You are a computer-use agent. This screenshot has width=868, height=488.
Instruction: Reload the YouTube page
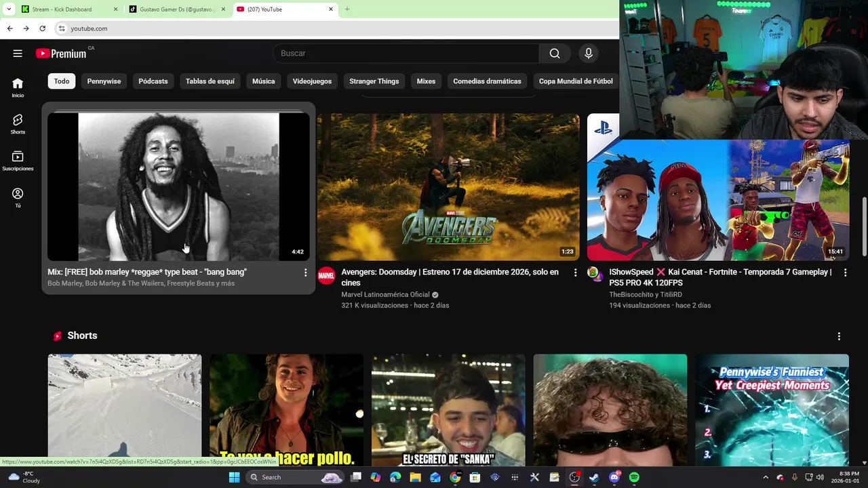[42, 28]
